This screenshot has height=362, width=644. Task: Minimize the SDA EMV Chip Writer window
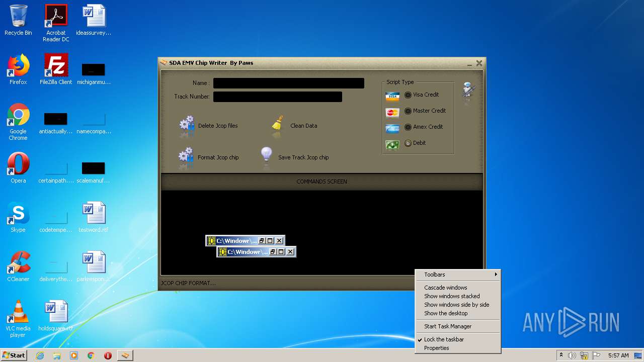click(x=469, y=64)
